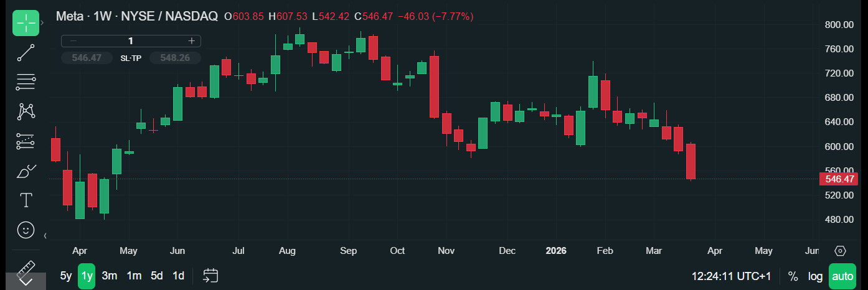Image resolution: width=868 pixels, height=290 pixels.
Task: Switch to the 3m time range
Action: click(x=110, y=276)
